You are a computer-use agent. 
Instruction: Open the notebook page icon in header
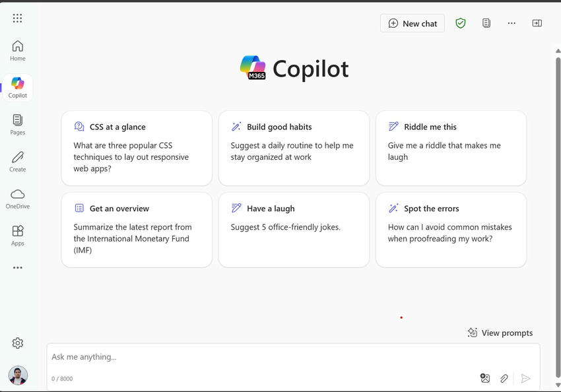[x=486, y=23]
